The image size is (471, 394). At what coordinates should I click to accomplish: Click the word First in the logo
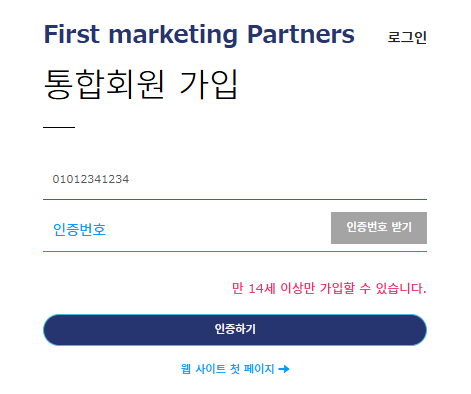(72, 34)
